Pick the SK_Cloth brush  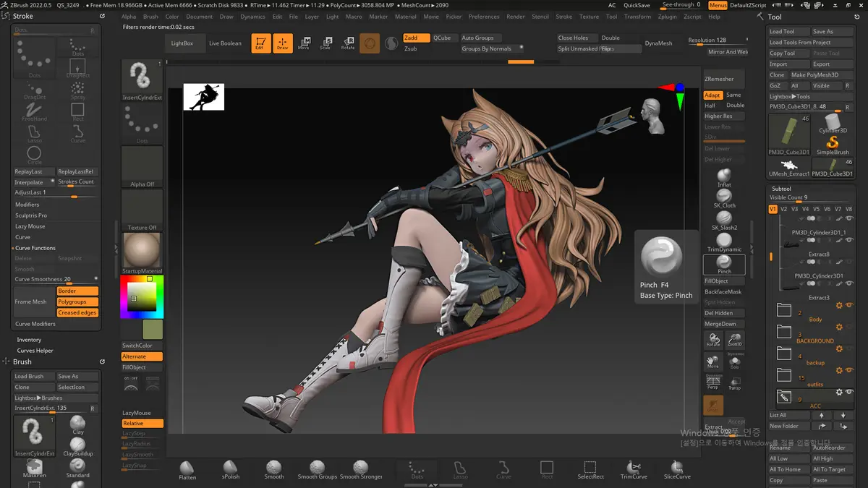click(x=724, y=199)
